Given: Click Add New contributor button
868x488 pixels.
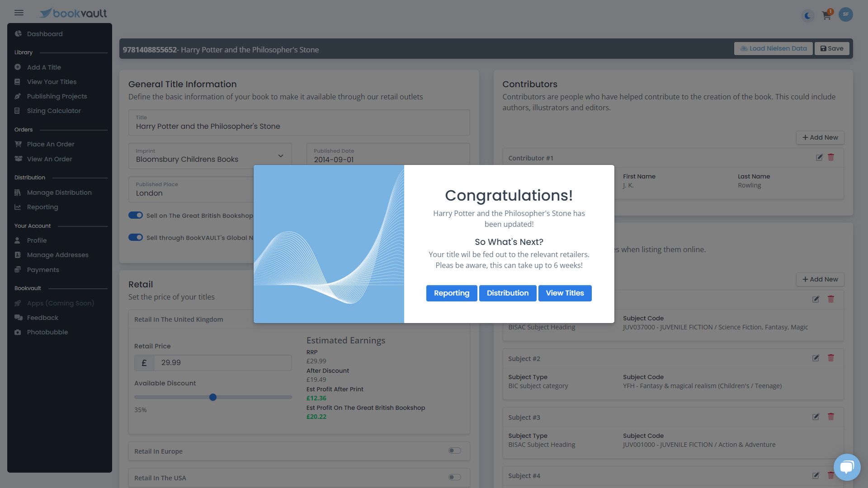Looking at the screenshot, I should pos(820,137).
